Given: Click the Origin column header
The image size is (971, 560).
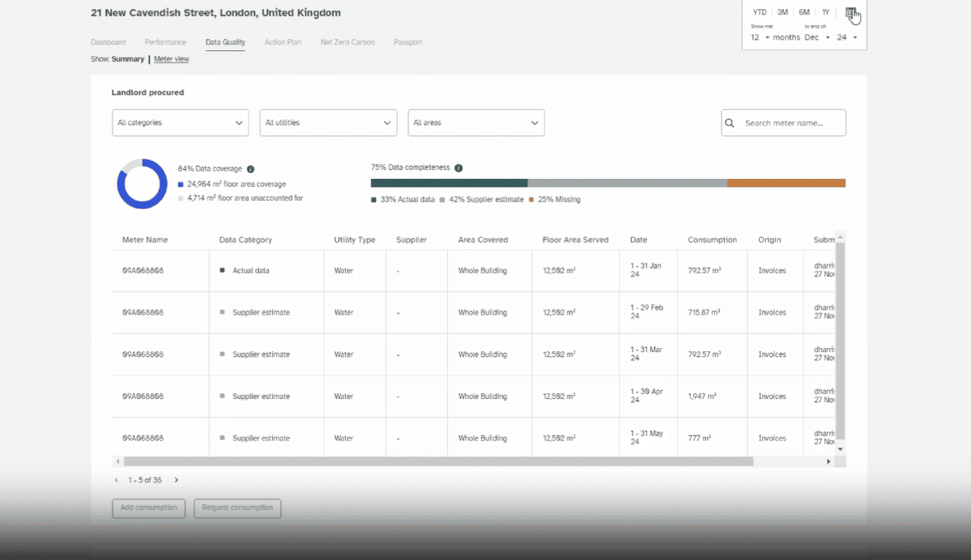Looking at the screenshot, I should click(769, 240).
